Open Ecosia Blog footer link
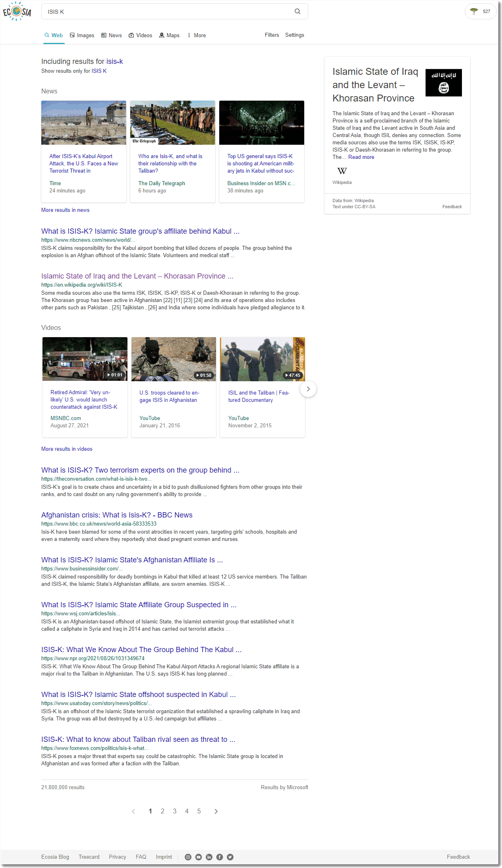 pos(55,857)
